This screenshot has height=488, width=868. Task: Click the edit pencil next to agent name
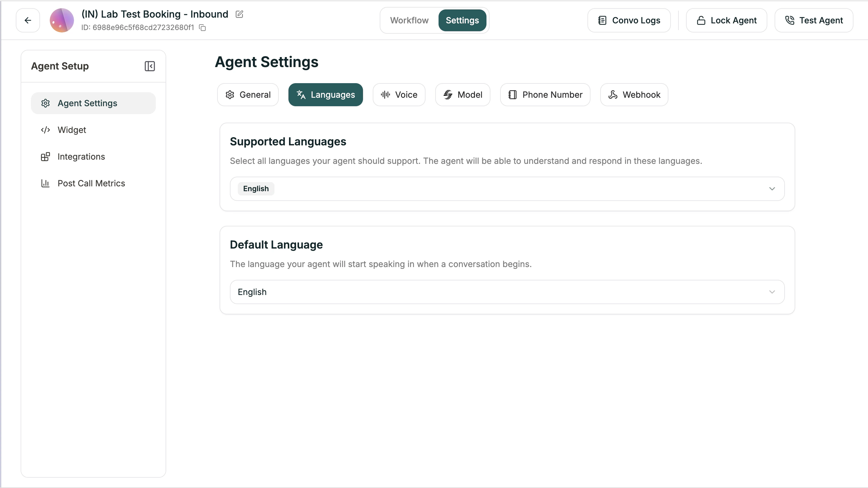(239, 14)
